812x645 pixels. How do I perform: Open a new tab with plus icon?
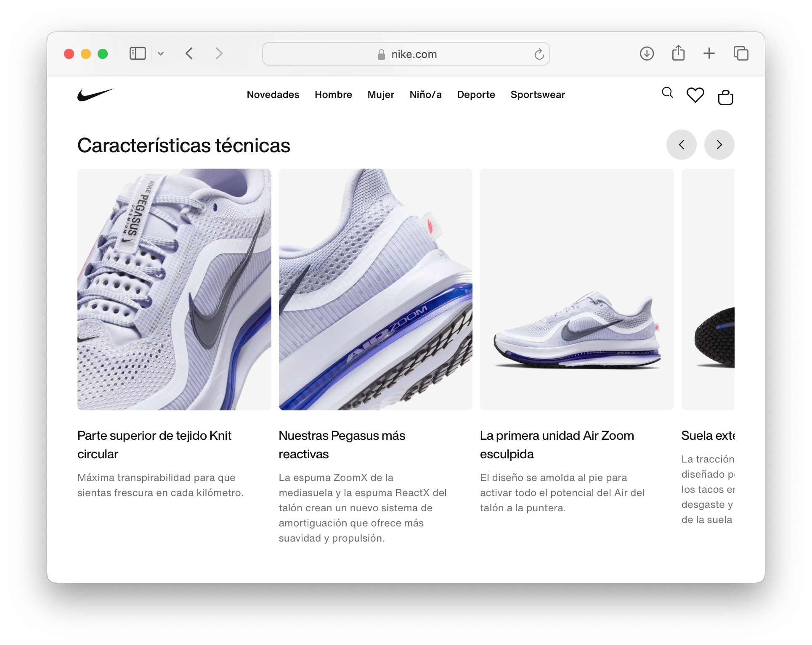(709, 53)
